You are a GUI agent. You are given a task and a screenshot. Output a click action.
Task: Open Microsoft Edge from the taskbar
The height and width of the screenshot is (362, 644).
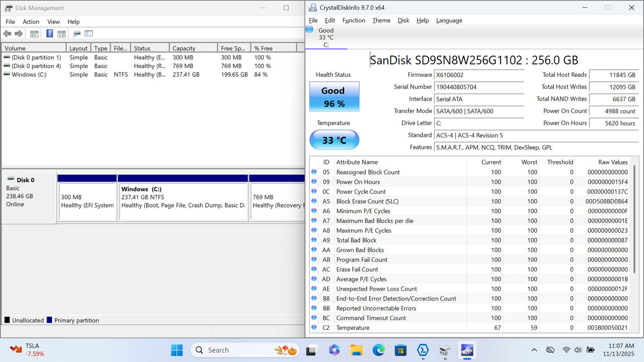point(378,350)
